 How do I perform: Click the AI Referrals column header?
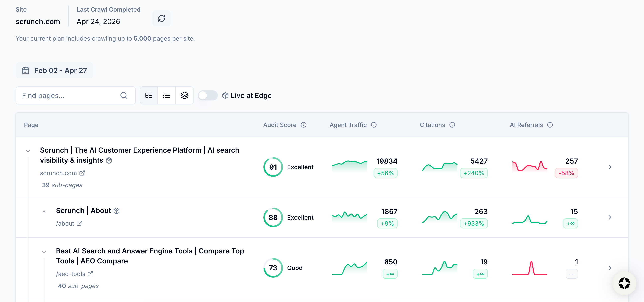[x=526, y=125]
